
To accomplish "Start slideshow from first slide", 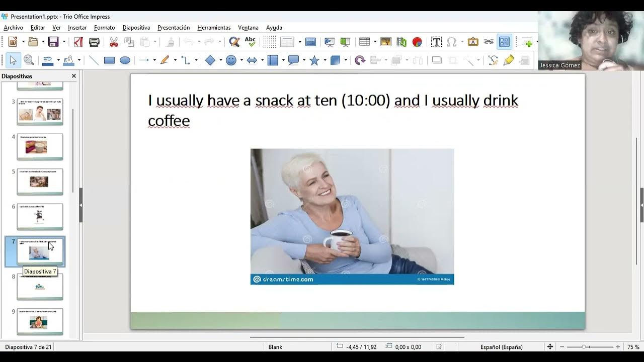I will (x=330, y=42).
